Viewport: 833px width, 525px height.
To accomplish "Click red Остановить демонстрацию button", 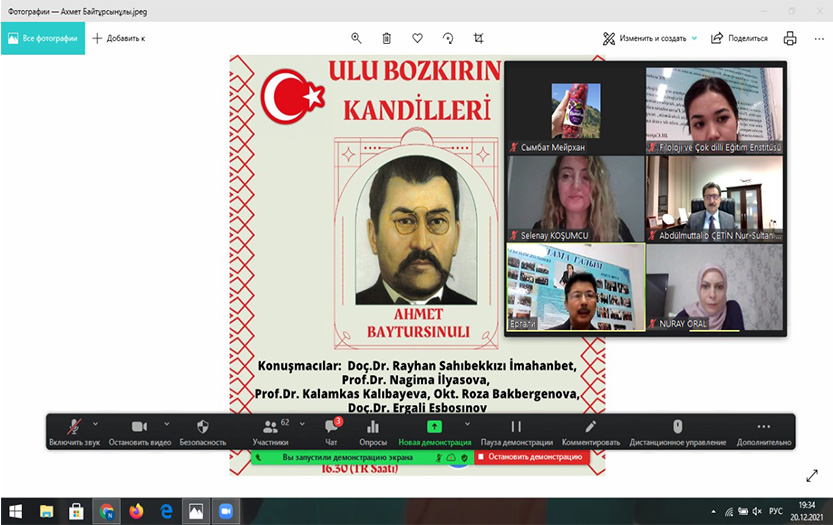I will point(531,457).
